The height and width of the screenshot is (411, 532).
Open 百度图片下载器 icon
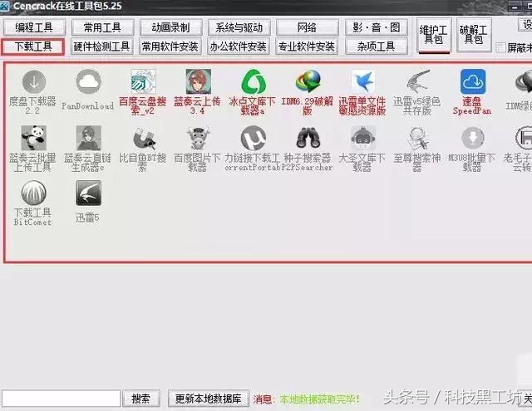point(198,138)
